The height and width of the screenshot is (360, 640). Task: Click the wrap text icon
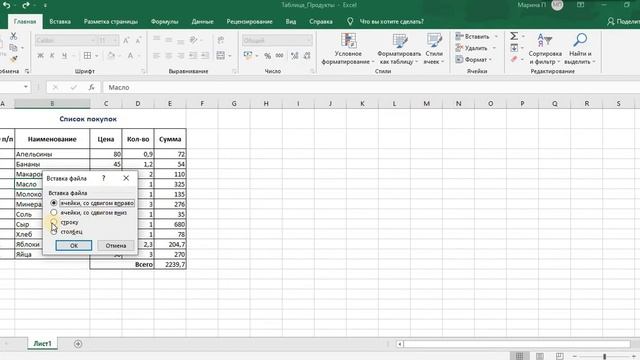[x=221, y=40]
